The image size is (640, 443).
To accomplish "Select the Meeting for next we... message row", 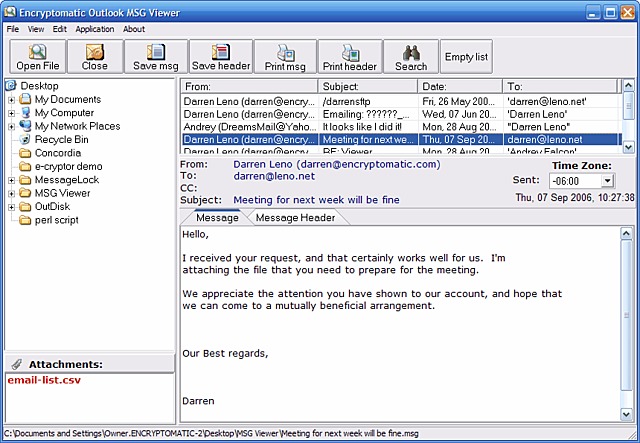I will [401, 139].
